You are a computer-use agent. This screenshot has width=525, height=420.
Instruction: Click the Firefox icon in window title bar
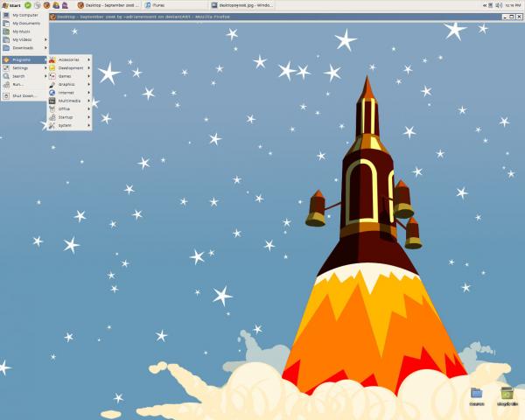pos(52,17)
